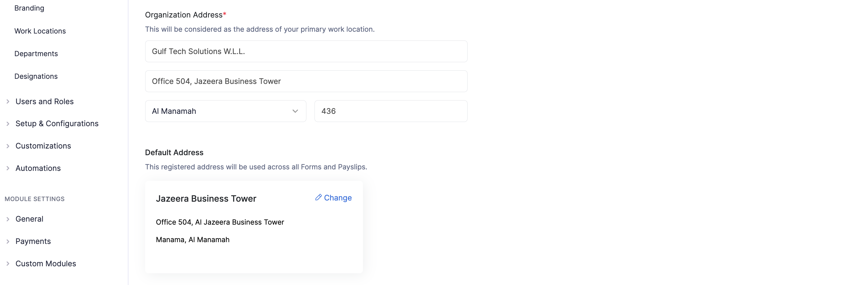Open Departments in sidebar

coord(36,53)
